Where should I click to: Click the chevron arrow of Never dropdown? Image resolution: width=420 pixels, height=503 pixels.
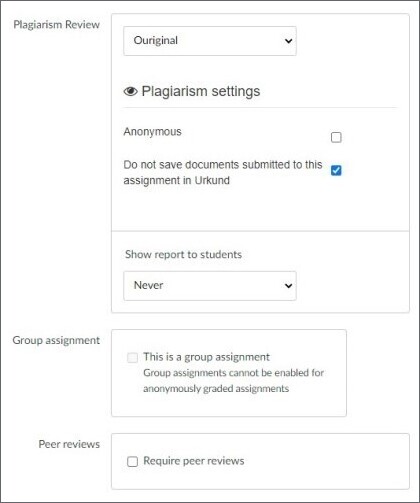[288, 286]
